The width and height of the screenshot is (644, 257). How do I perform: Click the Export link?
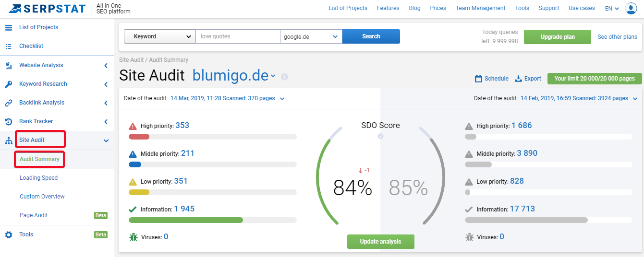pyautogui.click(x=533, y=79)
